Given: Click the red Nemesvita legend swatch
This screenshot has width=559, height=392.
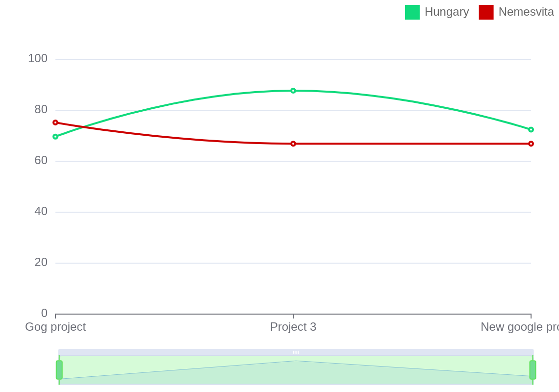Looking at the screenshot, I should tap(486, 12).
